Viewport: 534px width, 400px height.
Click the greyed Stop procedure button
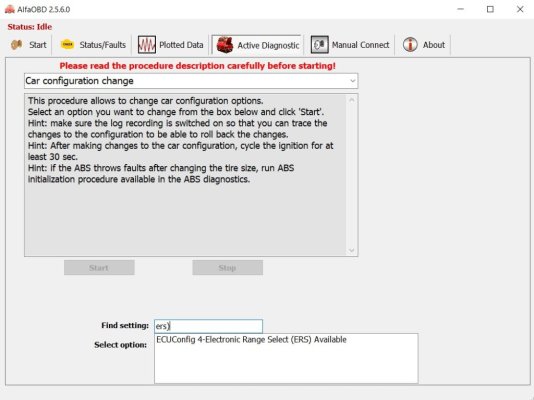pyautogui.click(x=227, y=268)
